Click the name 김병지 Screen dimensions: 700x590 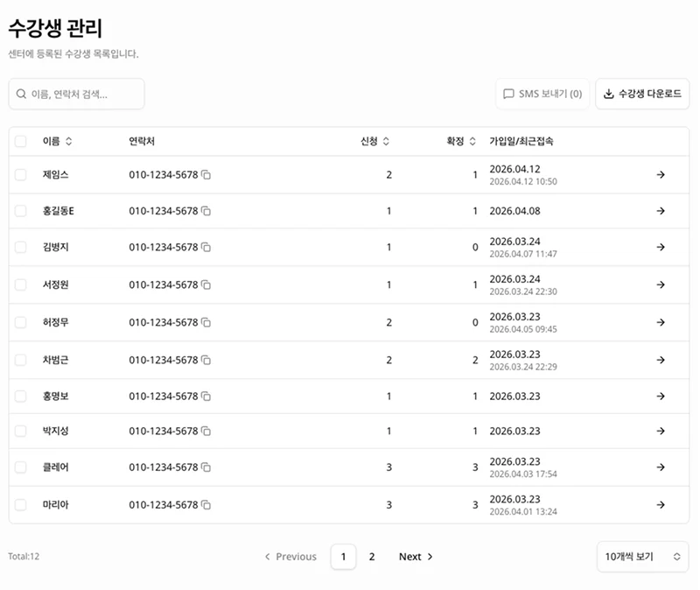click(55, 247)
